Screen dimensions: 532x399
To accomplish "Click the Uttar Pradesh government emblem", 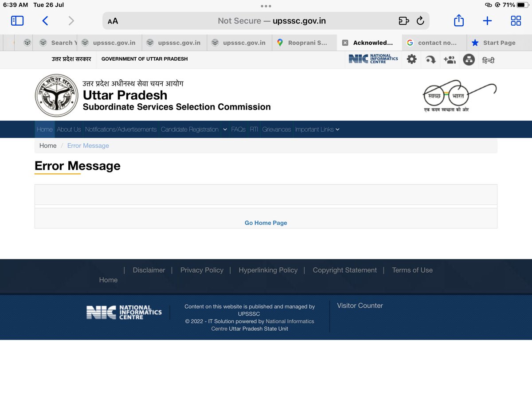I will (56, 95).
